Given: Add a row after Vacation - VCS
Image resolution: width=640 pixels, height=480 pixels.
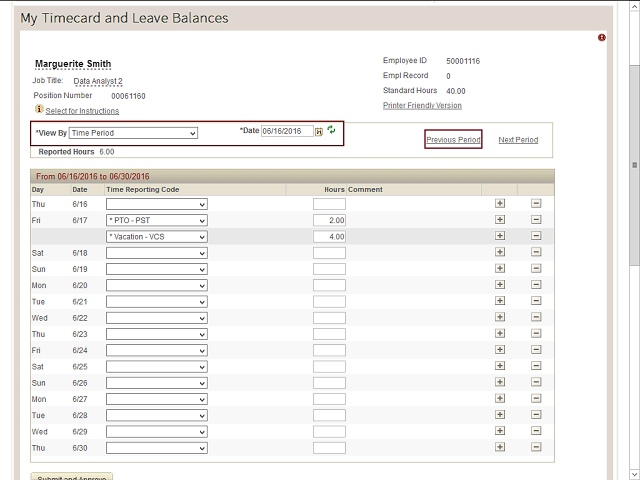Looking at the screenshot, I should tap(500, 236).
